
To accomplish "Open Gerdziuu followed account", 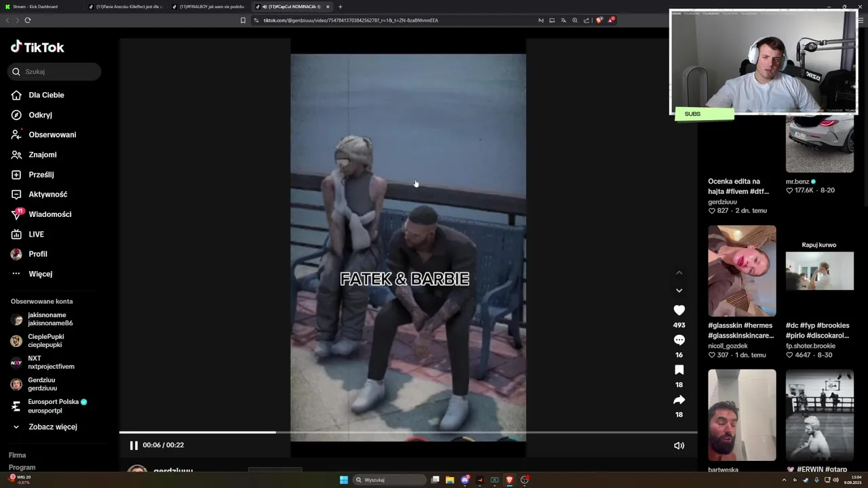I will 42,384.
